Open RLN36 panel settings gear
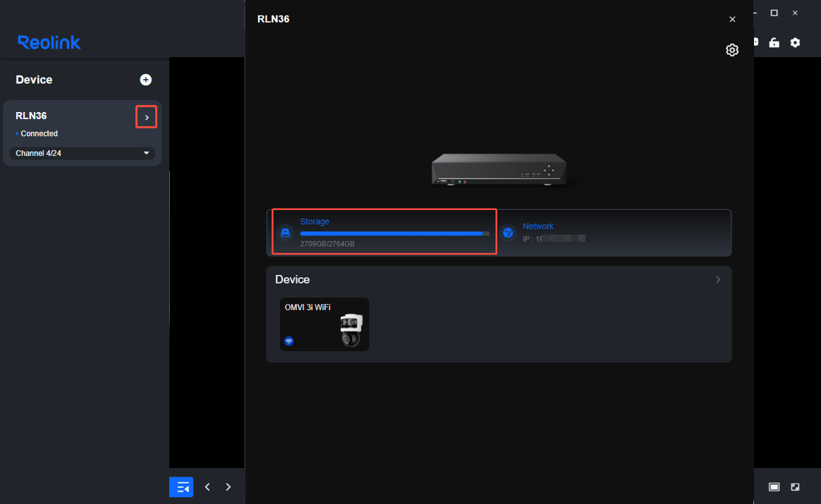This screenshot has width=821, height=504. [x=732, y=50]
